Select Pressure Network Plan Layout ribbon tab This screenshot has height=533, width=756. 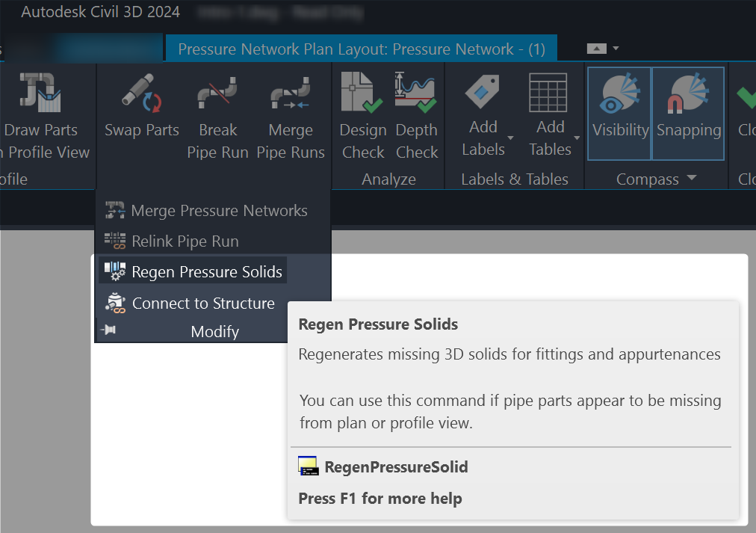[362, 49]
